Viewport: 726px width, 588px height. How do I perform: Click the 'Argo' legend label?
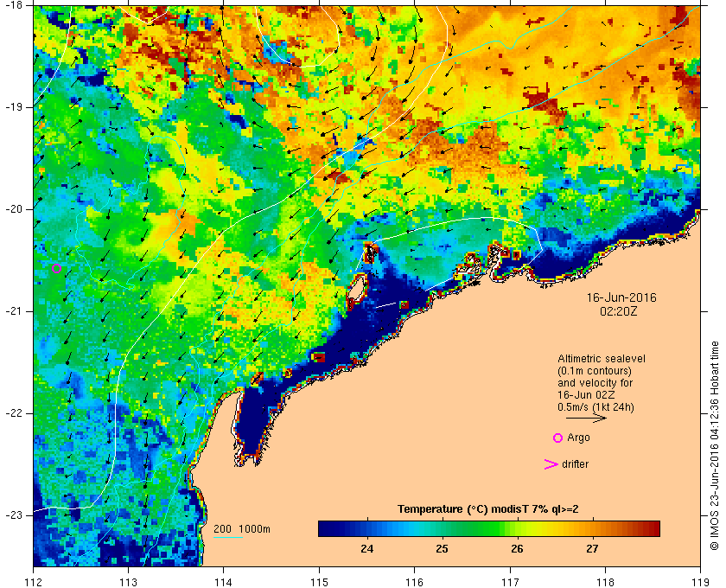pos(578,438)
